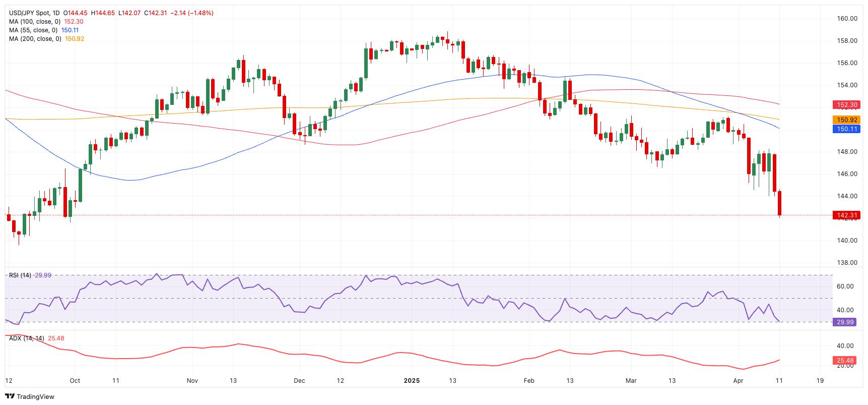Screen dimensions: 868x405
Task: Click the TradingView text link
Action: coord(35,397)
